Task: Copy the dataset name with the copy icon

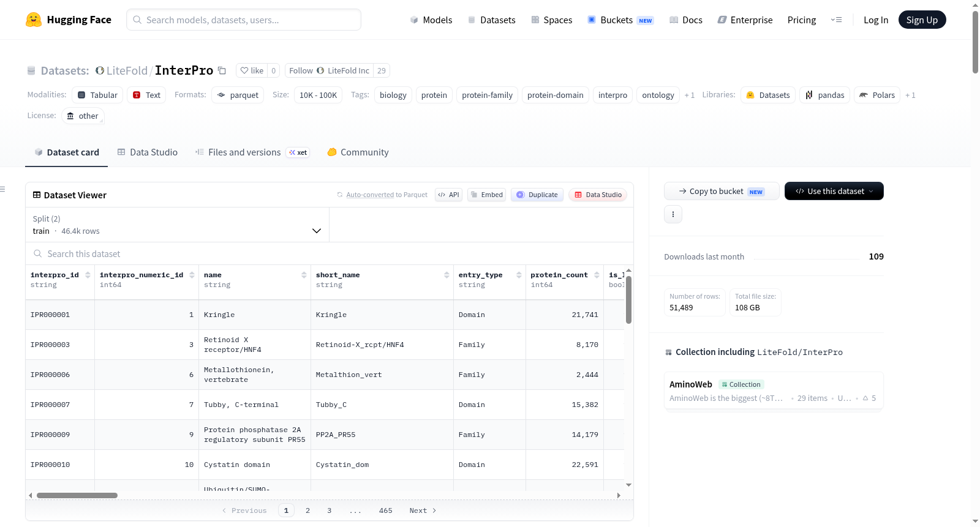Action: (x=222, y=71)
